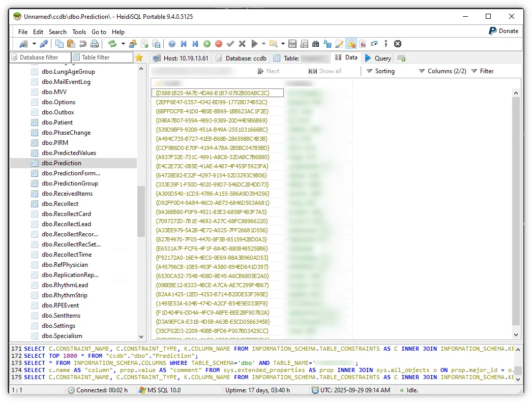Image resolution: width=532 pixels, height=402 pixels.
Task: Click the Donate PayPal button
Action: coord(504,31)
